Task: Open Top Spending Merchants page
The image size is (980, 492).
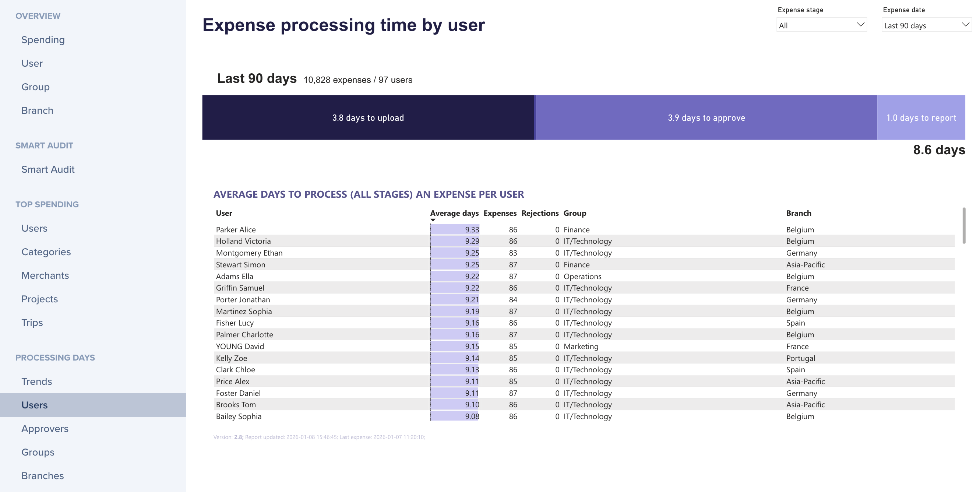Action: (45, 275)
